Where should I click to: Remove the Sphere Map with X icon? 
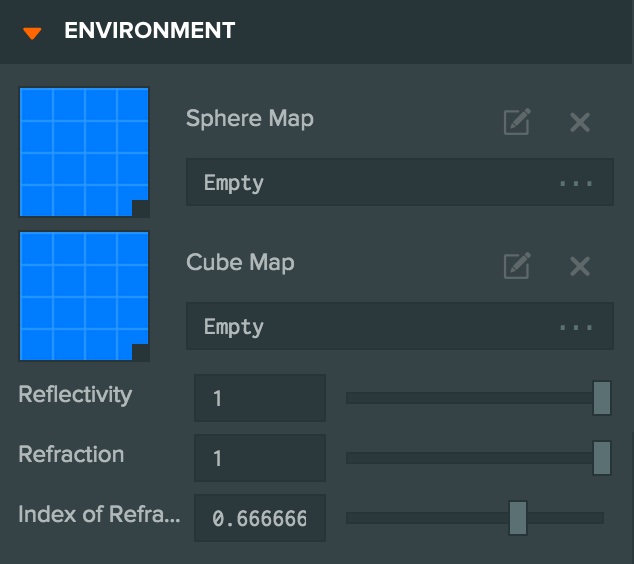tap(580, 123)
